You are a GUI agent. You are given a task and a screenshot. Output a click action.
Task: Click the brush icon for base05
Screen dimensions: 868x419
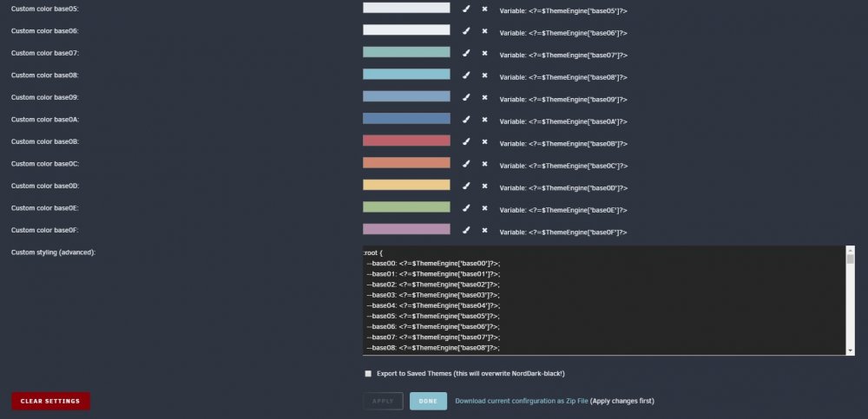click(x=466, y=9)
